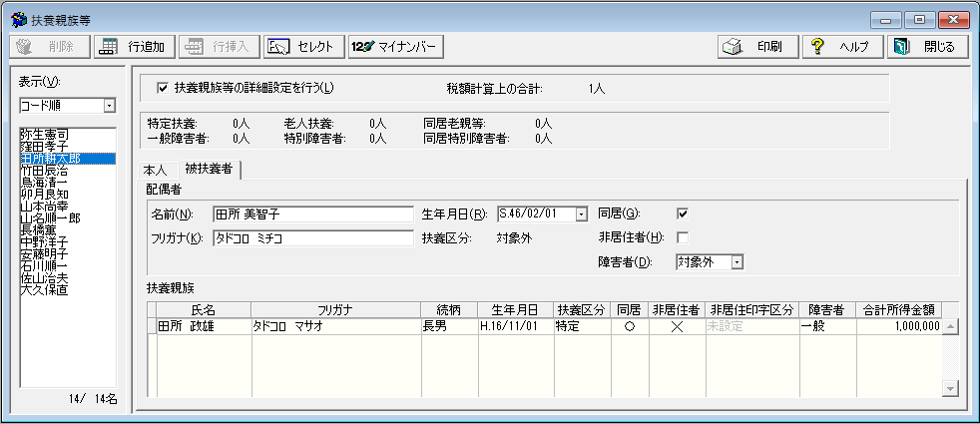Click the 削除 trash can icon

point(24,47)
